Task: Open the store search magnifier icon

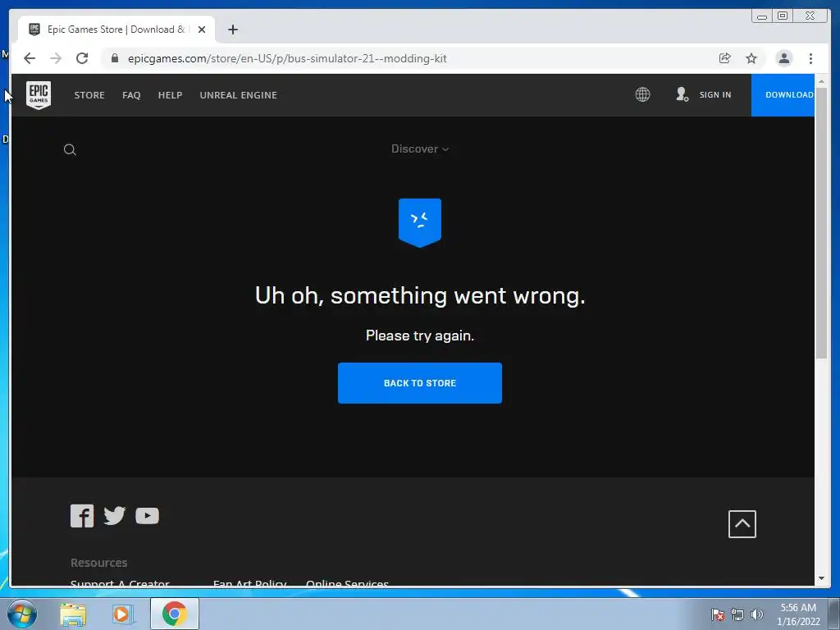Action: 70,149
